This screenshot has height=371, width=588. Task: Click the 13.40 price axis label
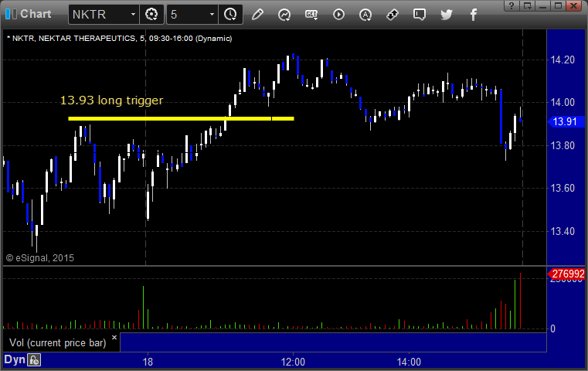point(563,231)
